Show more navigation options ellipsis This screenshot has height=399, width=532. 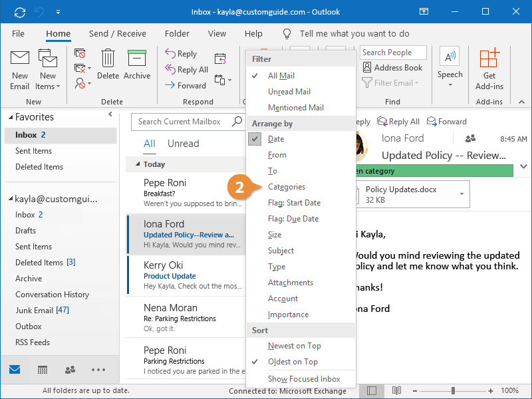coord(98,370)
